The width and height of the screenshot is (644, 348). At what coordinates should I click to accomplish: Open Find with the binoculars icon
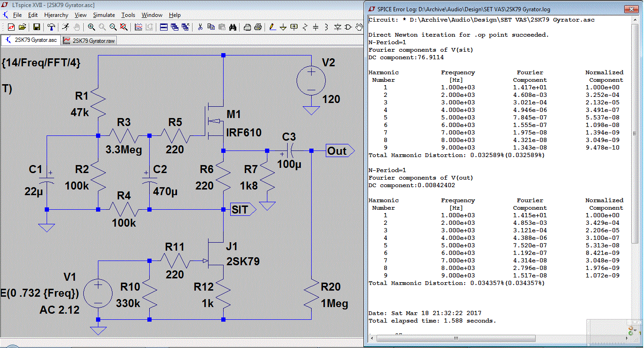pyautogui.click(x=233, y=27)
